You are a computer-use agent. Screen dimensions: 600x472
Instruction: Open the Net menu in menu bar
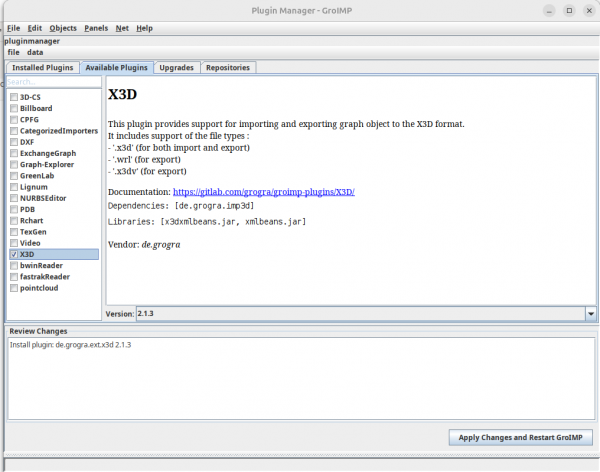coord(122,28)
